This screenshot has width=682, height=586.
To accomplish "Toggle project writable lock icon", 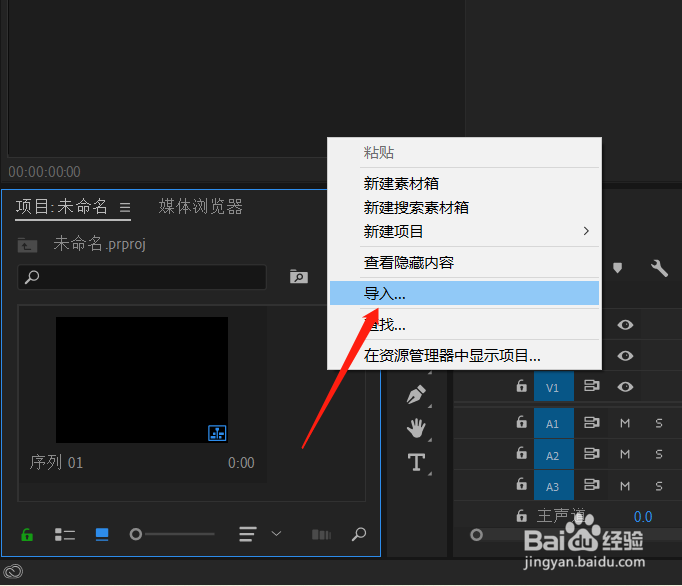I will point(27,534).
